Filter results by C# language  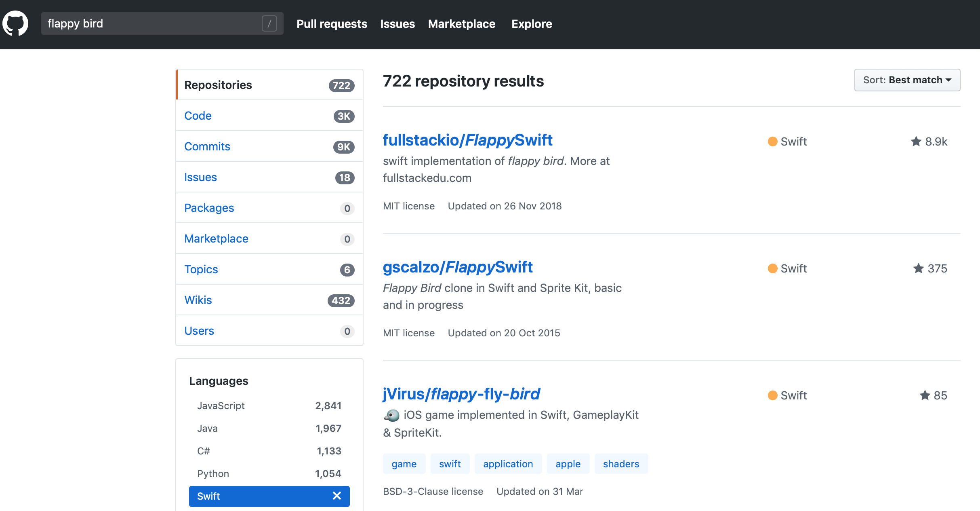pos(204,451)
